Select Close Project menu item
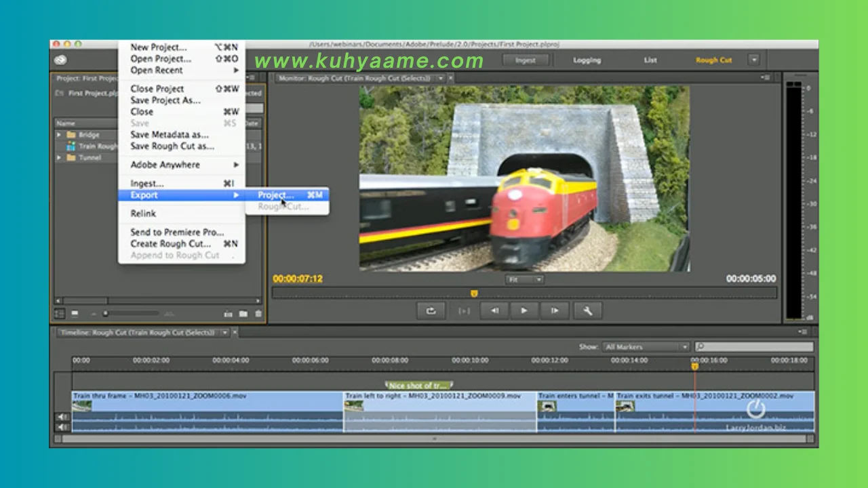The width and height of the screenshot is (868, 488). tap(182, 89)
